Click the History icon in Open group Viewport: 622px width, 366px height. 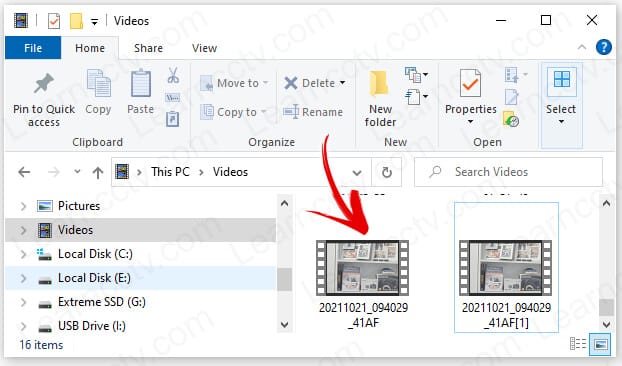511,119
